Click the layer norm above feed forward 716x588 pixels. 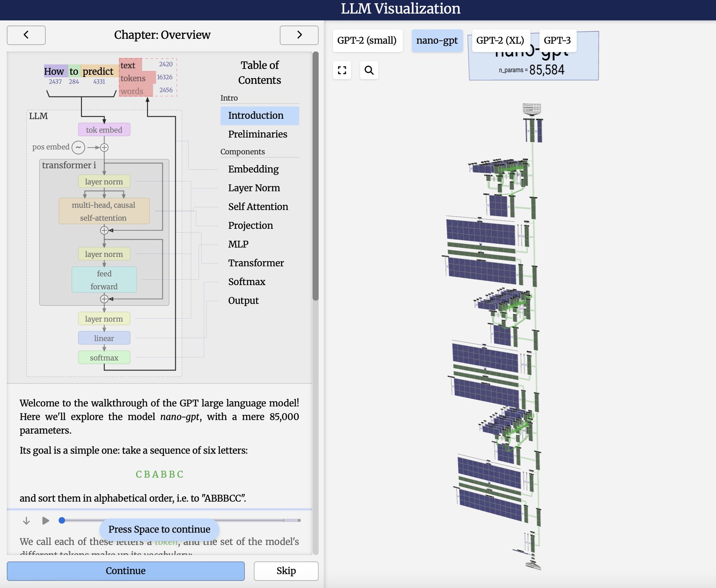tap(104, 254)
